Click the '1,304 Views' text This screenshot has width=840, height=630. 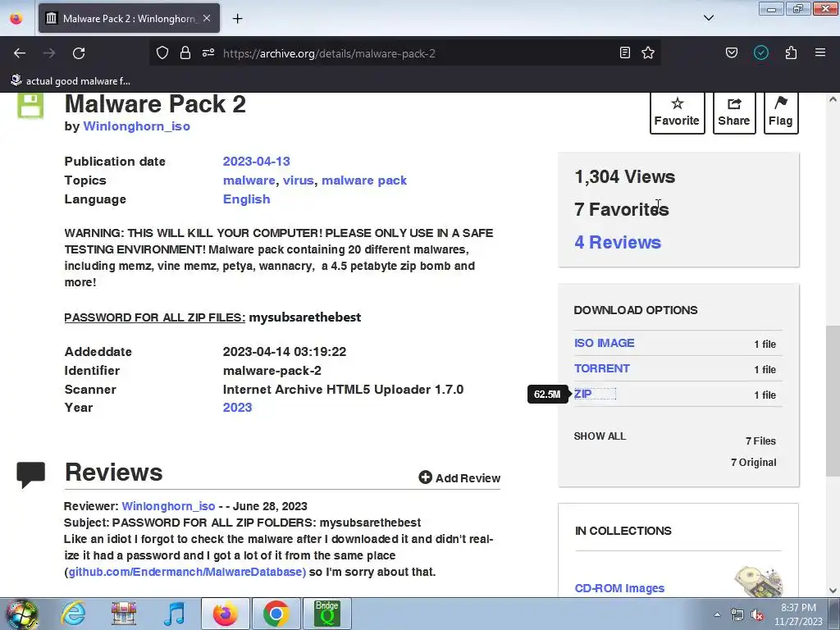pos(624,177)
